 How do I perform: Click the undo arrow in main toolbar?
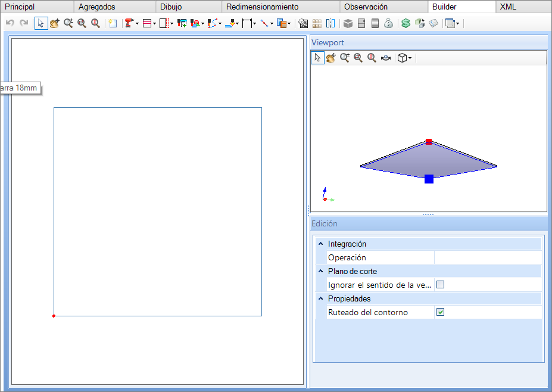(10, 23)
